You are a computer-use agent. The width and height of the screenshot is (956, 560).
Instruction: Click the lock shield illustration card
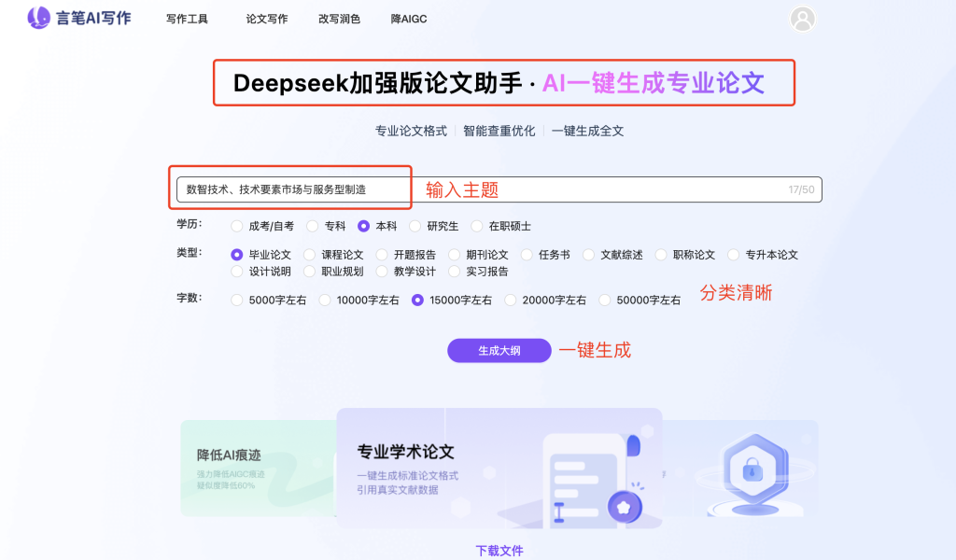click(740, 468)
